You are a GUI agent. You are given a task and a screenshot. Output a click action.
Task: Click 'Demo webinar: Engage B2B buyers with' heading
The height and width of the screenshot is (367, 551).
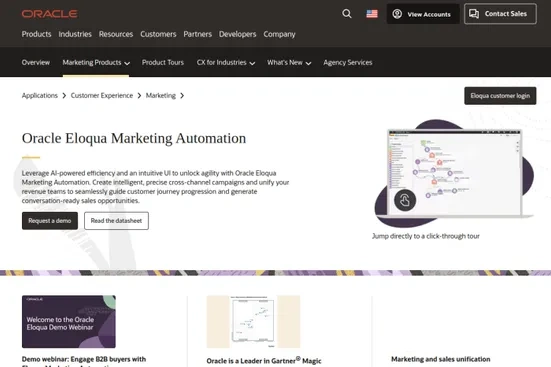pyautogui.click(x=84, y=359)
